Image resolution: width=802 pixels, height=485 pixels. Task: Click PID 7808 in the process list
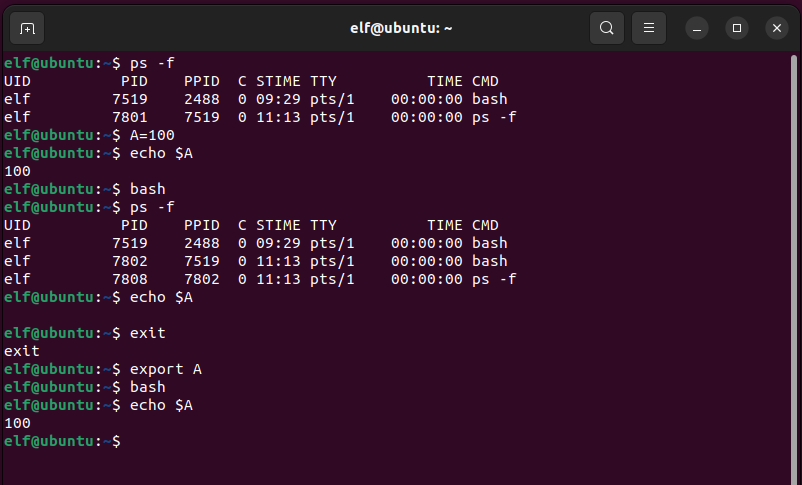click(x=130, y=279)
